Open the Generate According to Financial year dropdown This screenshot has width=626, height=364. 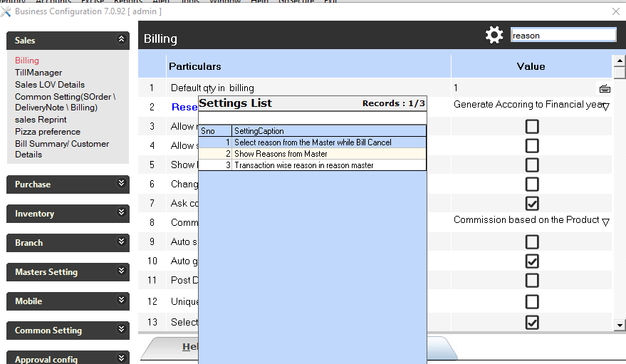click(605, 106)
